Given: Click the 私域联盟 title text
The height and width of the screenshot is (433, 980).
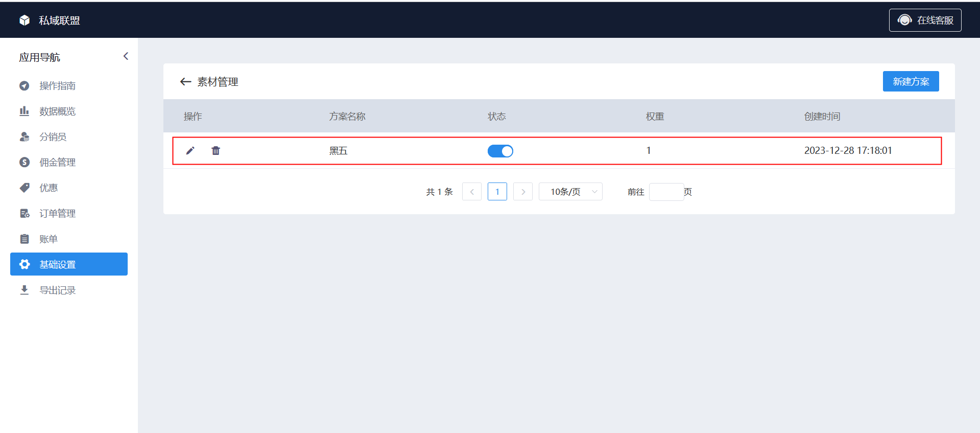Looking at the screenshot, I should 60,20.
